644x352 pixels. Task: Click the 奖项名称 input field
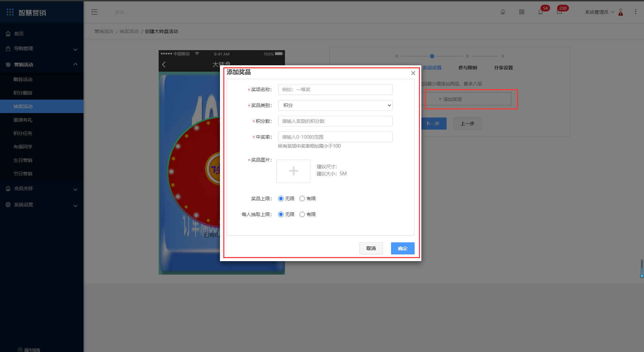[335, 90]
